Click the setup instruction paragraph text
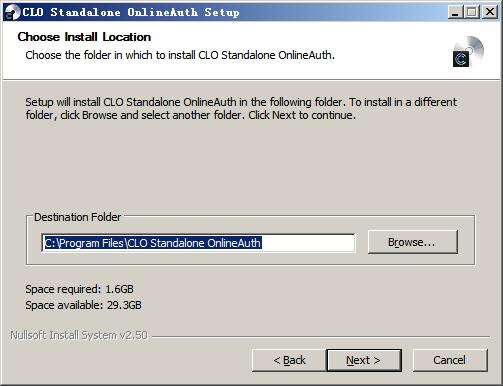The width and height of the screenshot is (503, 386). coord(241,109)
